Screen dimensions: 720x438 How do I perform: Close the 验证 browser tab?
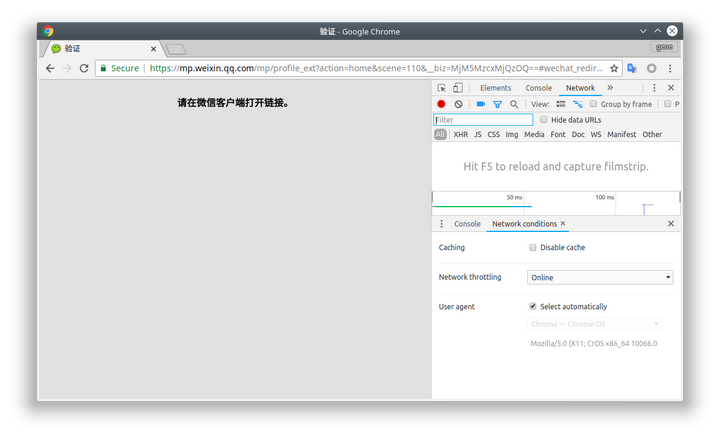[153, 49]
